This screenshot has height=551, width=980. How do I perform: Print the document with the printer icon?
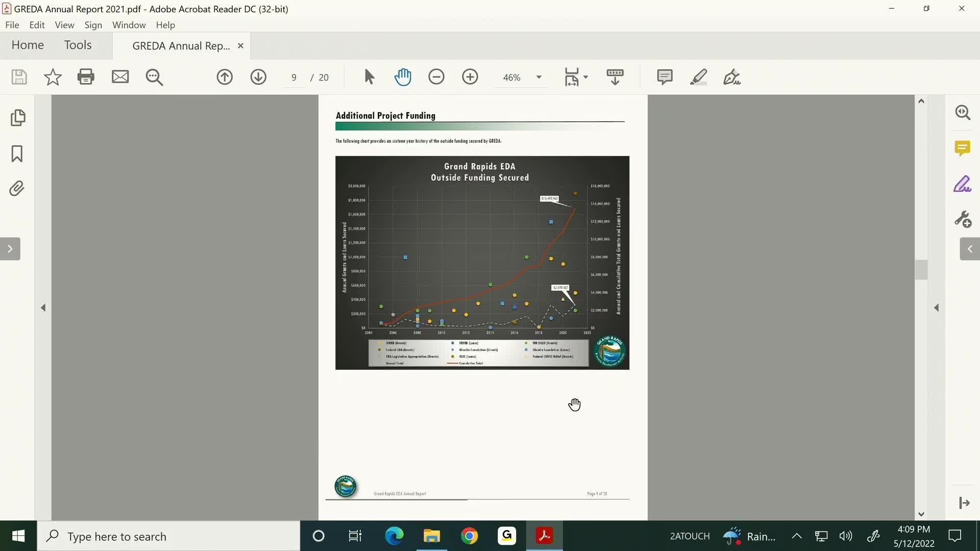[x=86, y=77]
